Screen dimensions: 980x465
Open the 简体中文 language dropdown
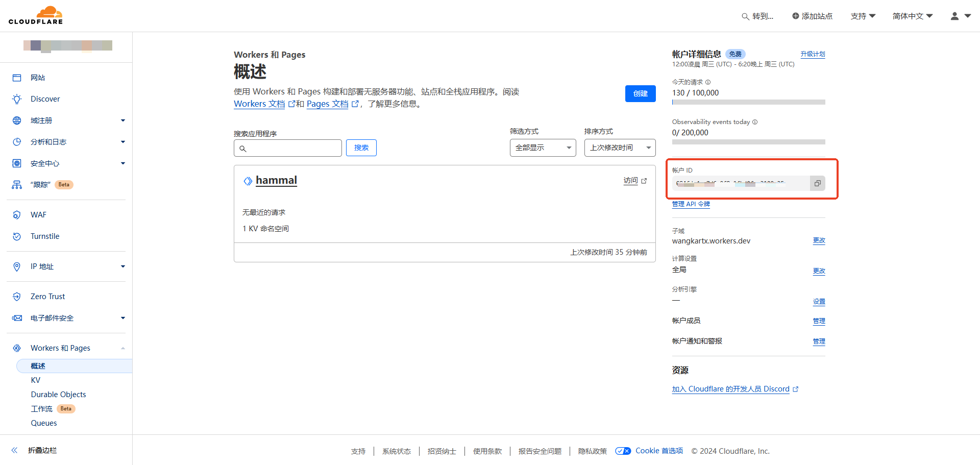(913, 16)
